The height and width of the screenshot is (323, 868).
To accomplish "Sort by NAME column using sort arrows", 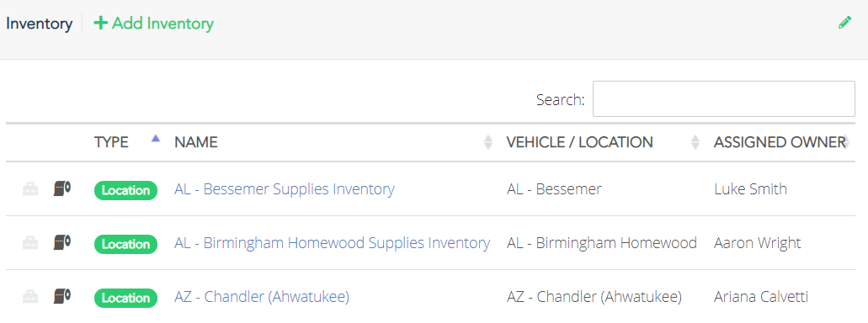I will pos(488,142).
